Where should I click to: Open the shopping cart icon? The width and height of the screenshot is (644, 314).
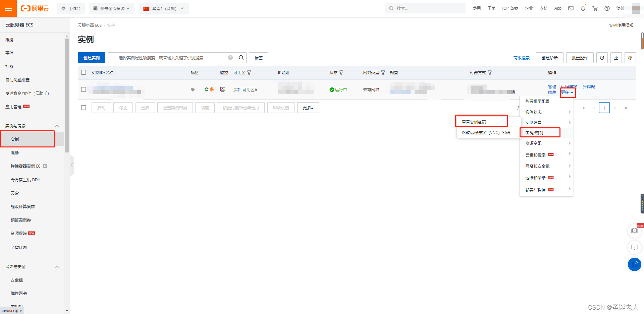pos(595,8)
